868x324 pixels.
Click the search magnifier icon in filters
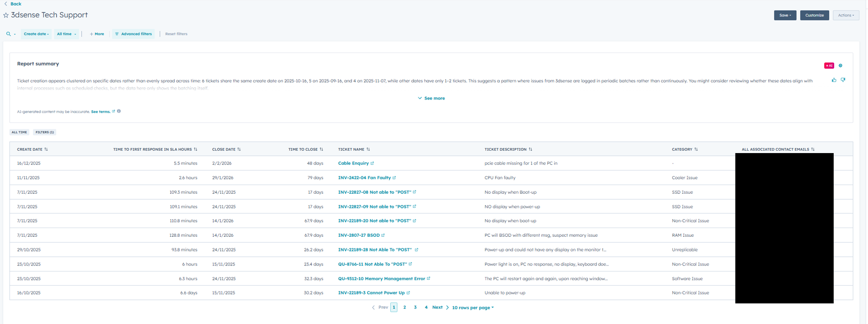point(8,34)
